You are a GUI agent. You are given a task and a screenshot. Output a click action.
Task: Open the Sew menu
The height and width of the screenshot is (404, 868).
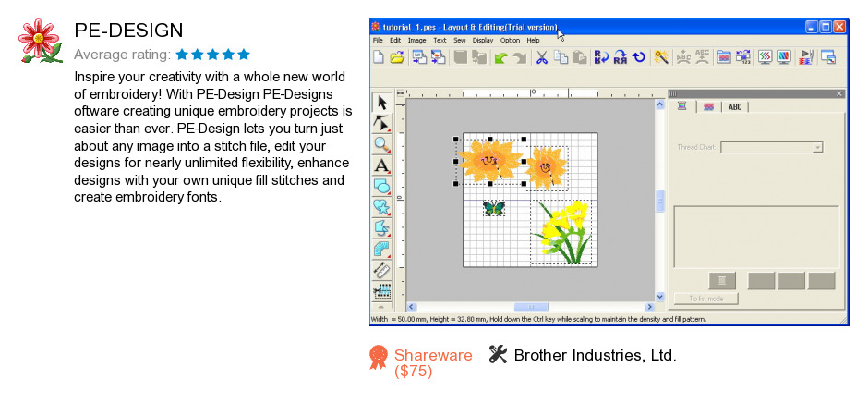460,41
